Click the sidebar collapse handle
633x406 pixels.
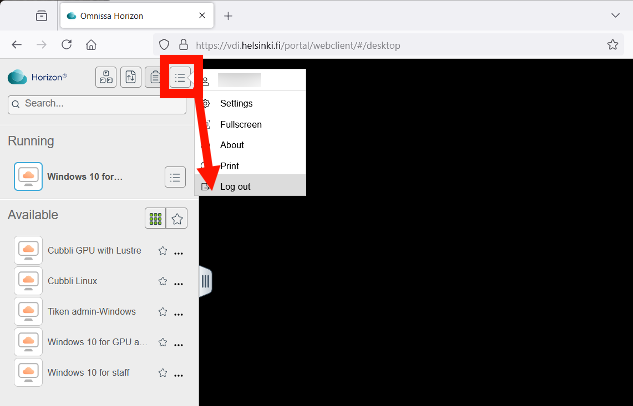pyautogui.click(x=205, y=282)
